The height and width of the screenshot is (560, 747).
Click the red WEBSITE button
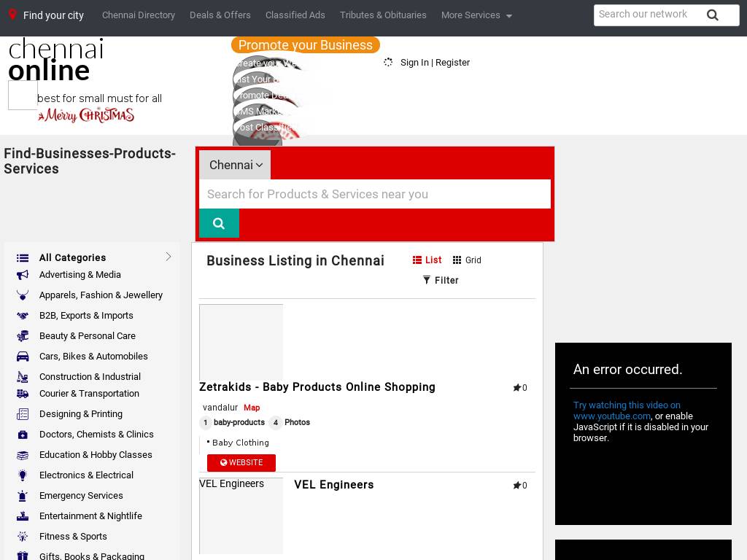point(241,463)
